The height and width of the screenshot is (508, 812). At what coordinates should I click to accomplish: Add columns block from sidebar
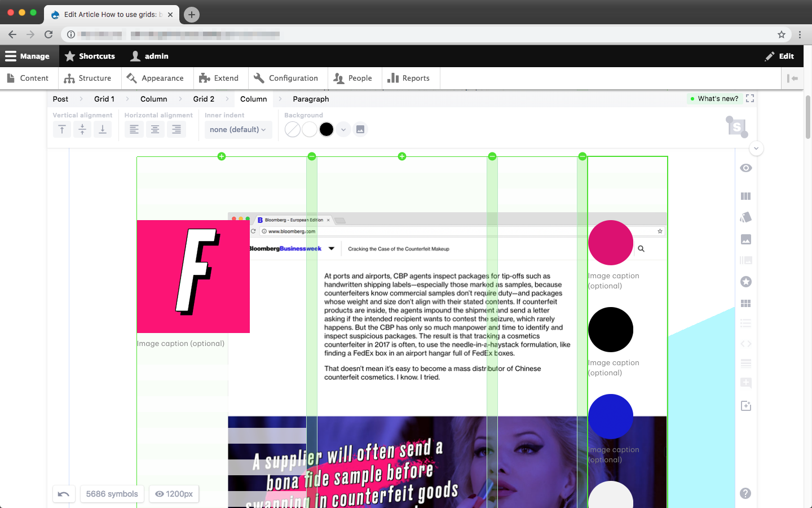pos(746,196)
